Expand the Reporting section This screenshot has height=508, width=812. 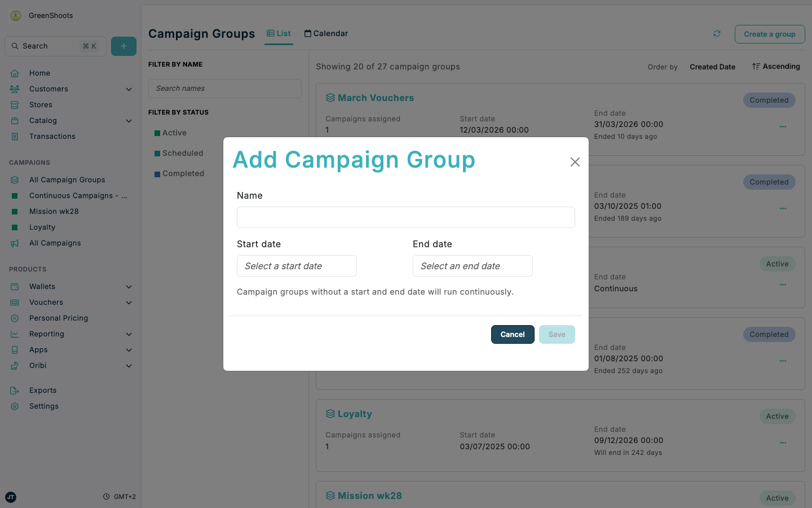129,334
